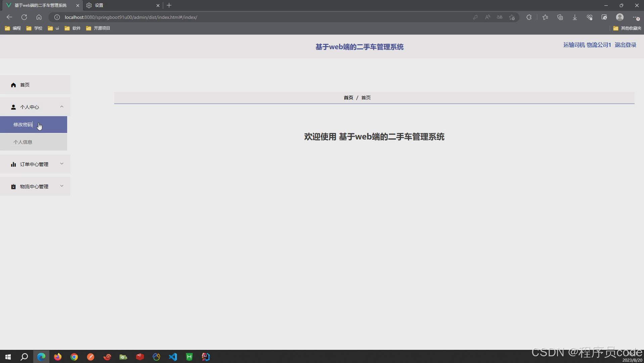Open the 修改密码 menu item

pos(23,124)
